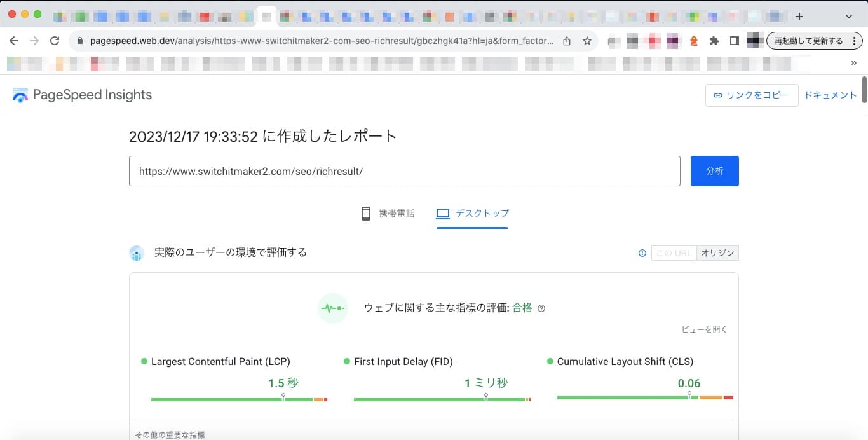Bookmark this page with the star icon

[587, 41]
